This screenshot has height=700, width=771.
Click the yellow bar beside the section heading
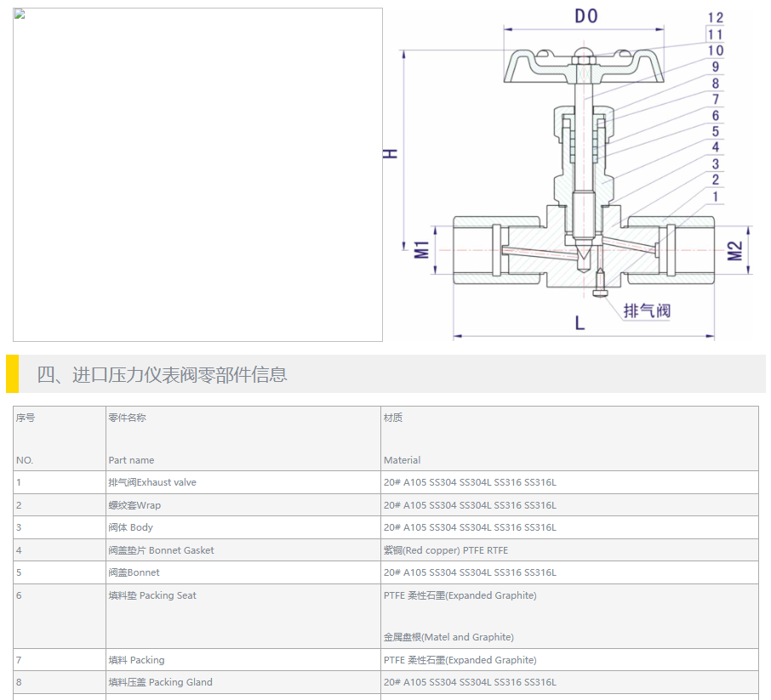coord(12,374)
